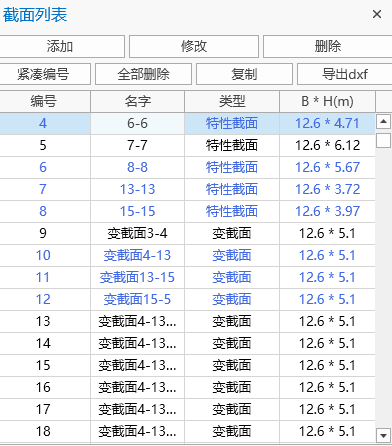392x446 pixels.
Task: Click 特性截面 type cell in row 5
Action: (x=232, y=145)
